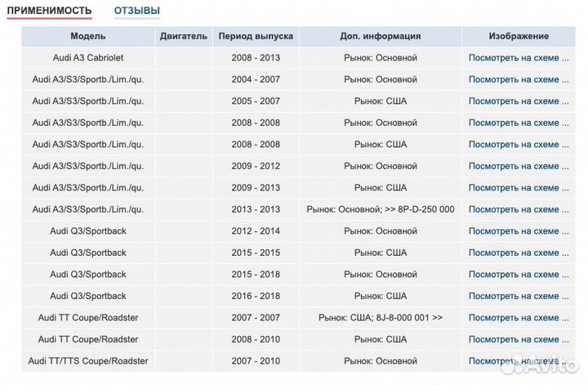588x385 pixels.
Task: Click the Период выпуска column header
Action: click(256, 36)
